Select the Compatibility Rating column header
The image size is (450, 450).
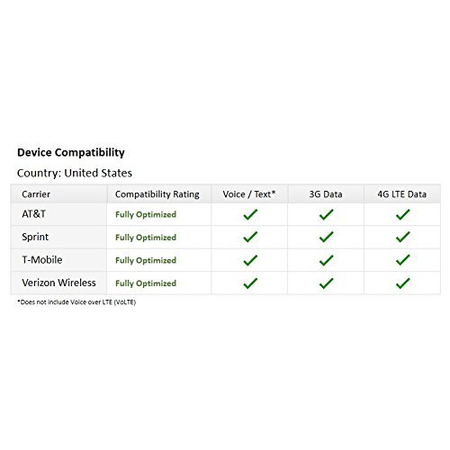[157, 194]
